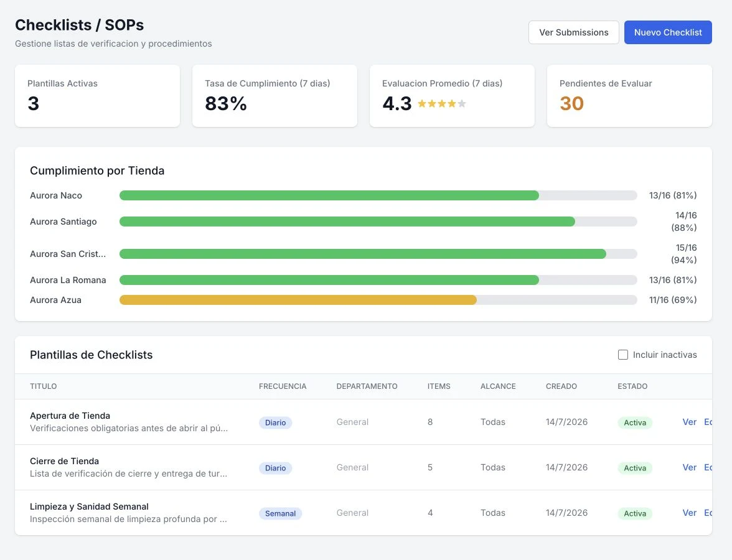Click the Ver Submissions button
The image size is (732, 560).
(573, 32)
